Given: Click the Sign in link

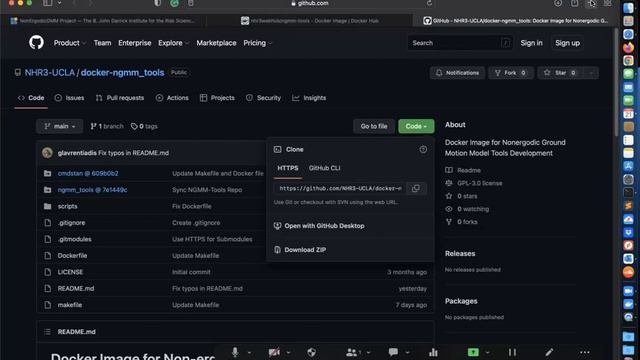Looking at the screenshot, I should [531, 43].
